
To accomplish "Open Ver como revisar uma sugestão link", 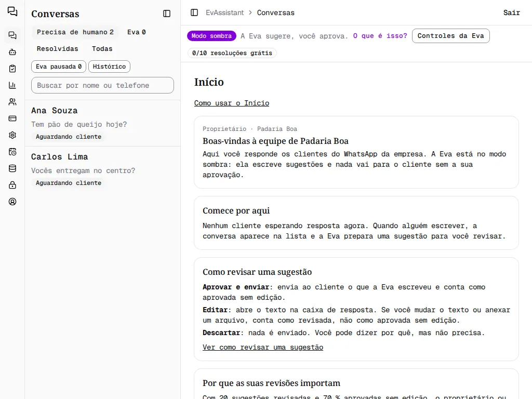I will pyautogui.click(x=263, y=348).
